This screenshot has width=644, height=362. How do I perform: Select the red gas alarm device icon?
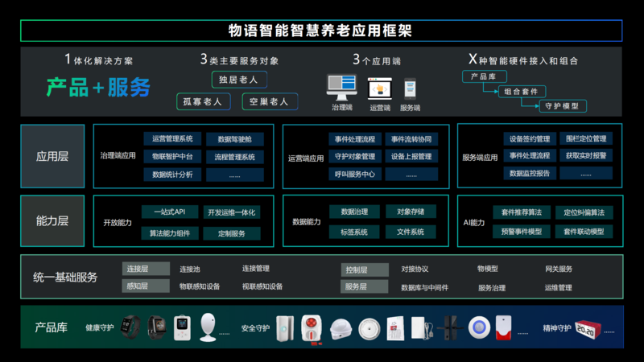(x=312, y=327)
